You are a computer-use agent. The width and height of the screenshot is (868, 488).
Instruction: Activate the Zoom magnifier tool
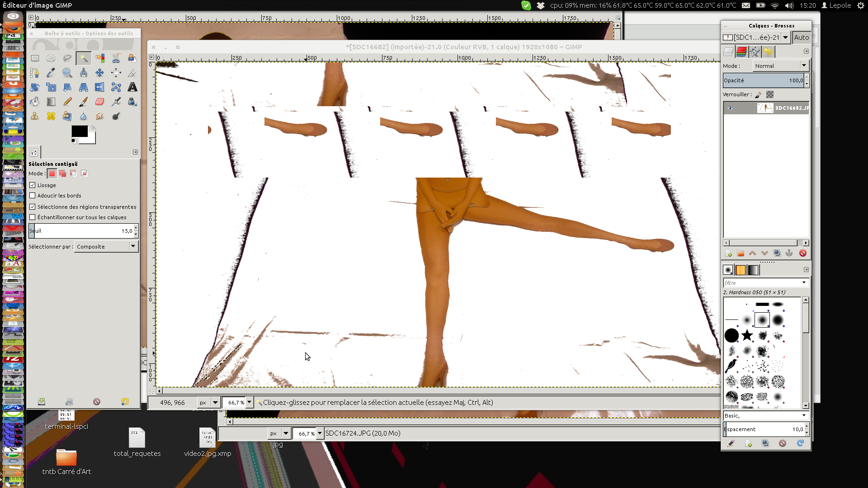click(x=67, y=73)
